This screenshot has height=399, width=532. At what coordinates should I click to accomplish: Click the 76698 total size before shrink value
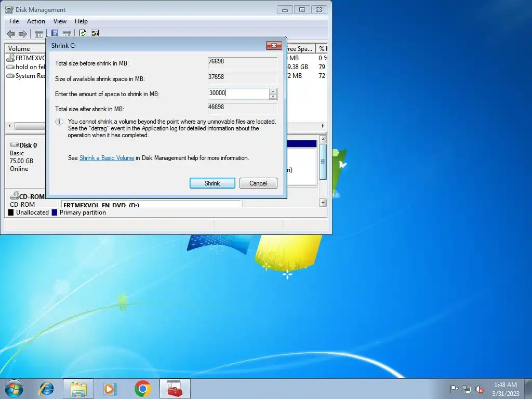pos(243,63)
